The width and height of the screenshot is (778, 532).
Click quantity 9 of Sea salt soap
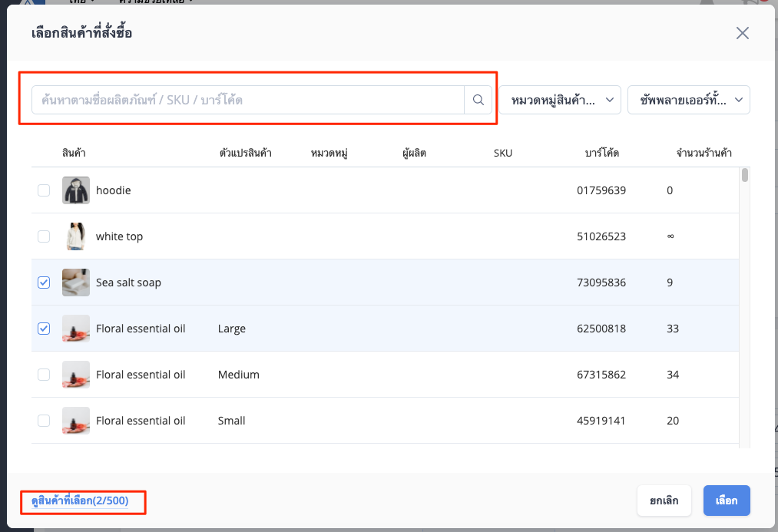coord(670,283)
